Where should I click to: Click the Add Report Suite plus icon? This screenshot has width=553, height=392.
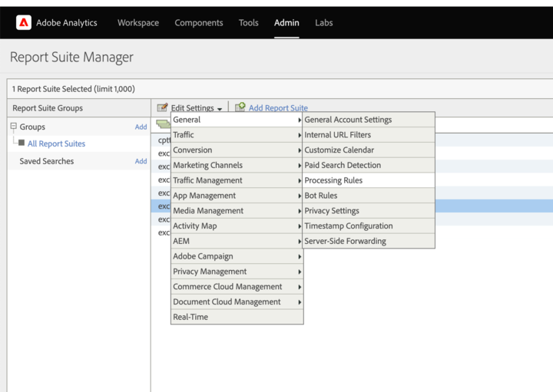pos(240,108)
